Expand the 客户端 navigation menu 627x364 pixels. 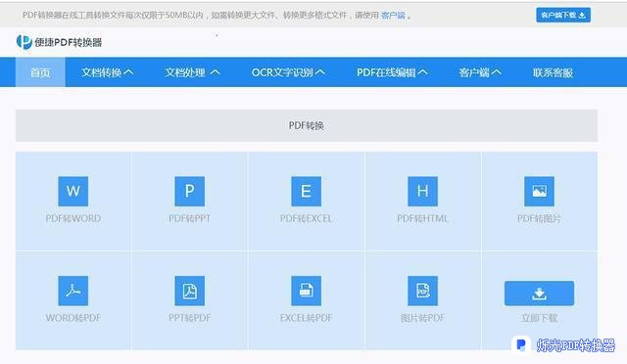click(479, 72)
